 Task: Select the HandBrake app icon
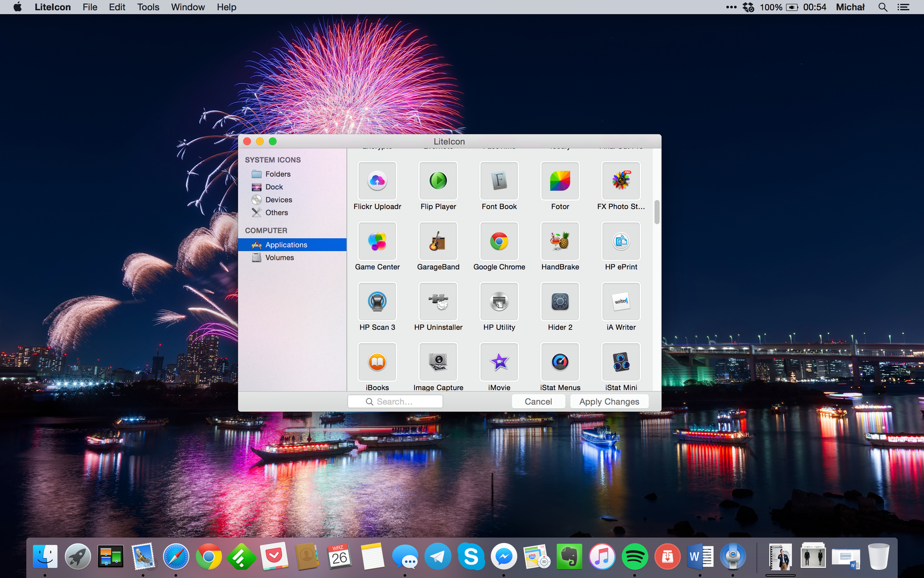560,241
